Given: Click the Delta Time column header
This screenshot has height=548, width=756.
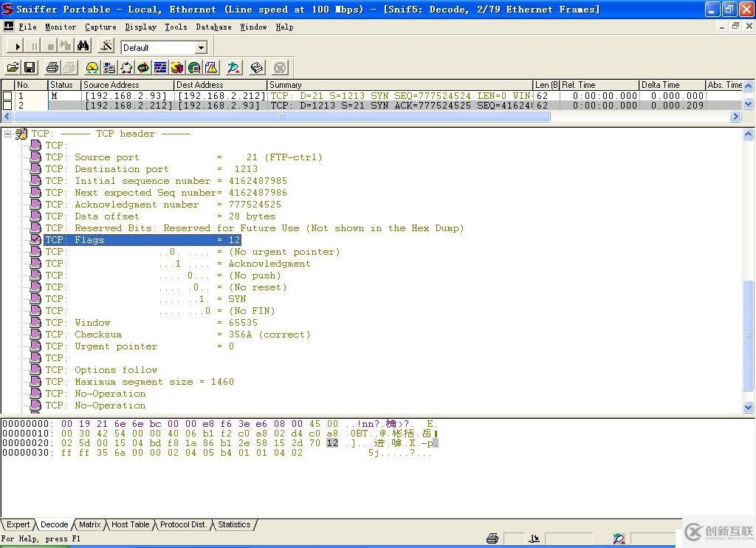Looking at the screenshot, I should pos(672,85).
